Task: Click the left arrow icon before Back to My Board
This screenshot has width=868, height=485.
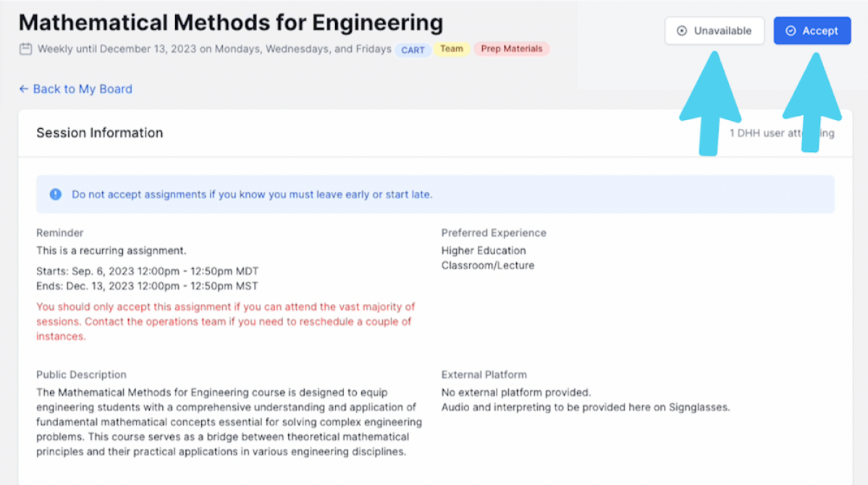Action: 23,88
